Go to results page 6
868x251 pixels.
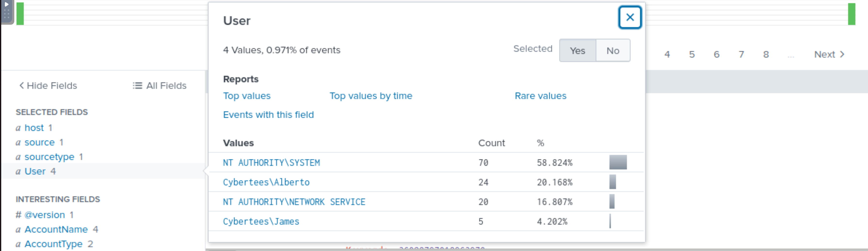tap(716, 54)
